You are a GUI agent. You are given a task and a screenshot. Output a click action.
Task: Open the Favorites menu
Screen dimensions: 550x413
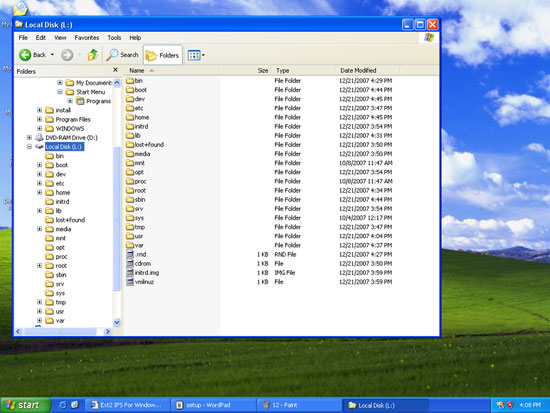87,38
